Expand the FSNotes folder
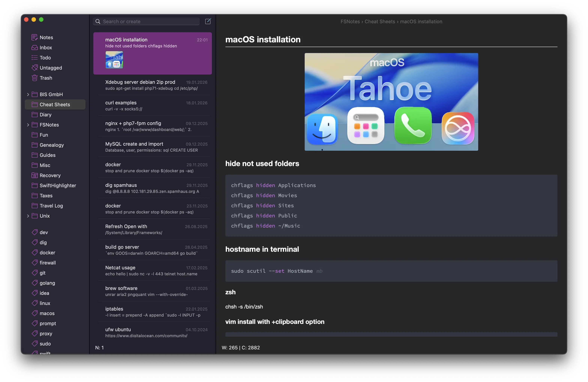 click(28, 124)
